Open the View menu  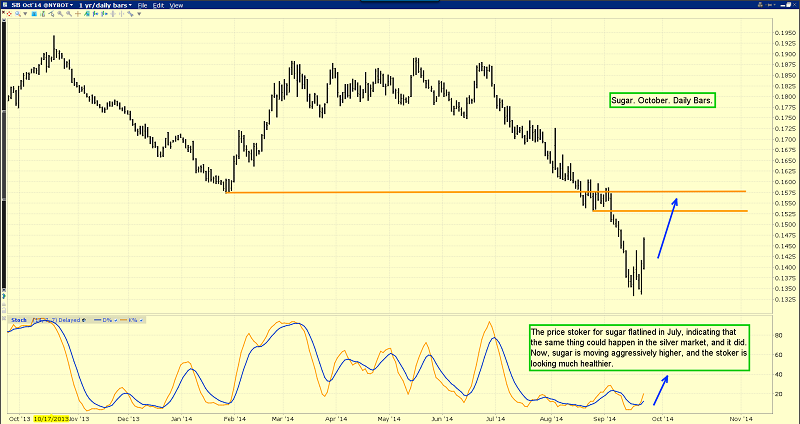[x=177, y=5]
